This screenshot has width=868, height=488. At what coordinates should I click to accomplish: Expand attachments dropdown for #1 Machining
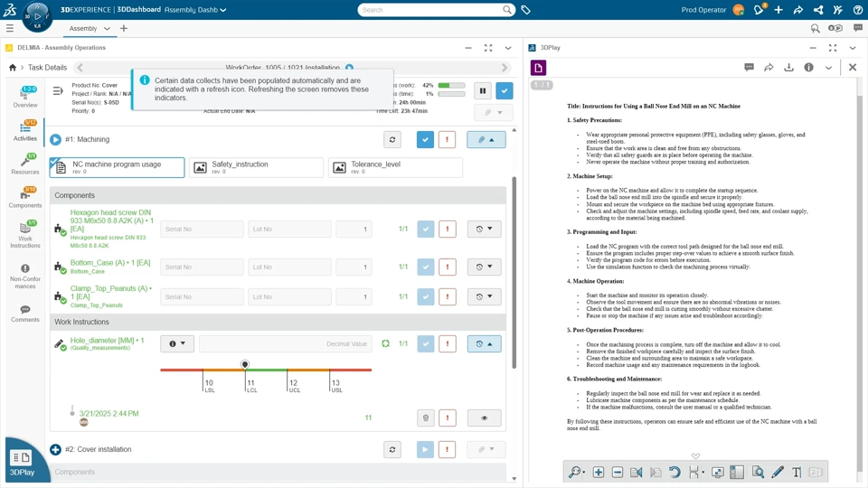pyautogui.click(x=486, y=139)
